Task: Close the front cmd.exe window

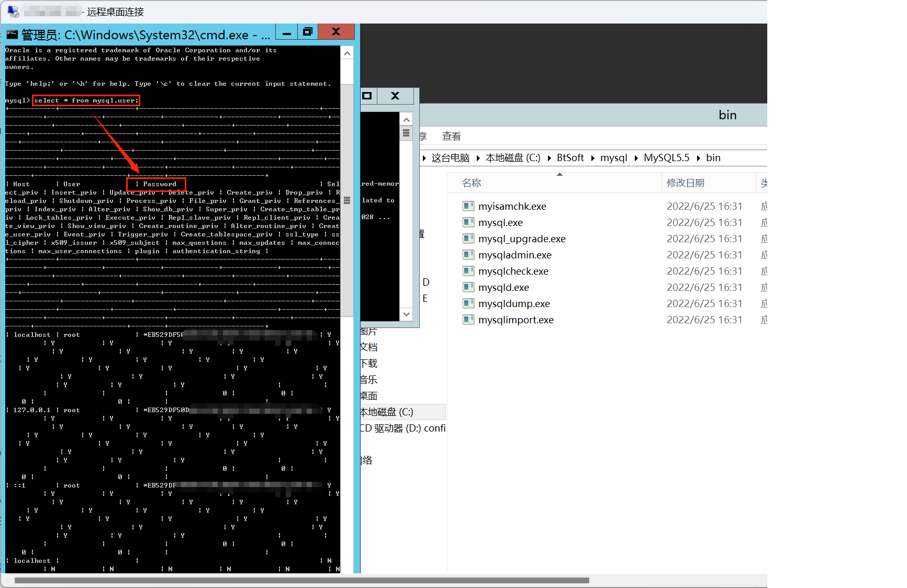Action: click(x=336, y=32)
